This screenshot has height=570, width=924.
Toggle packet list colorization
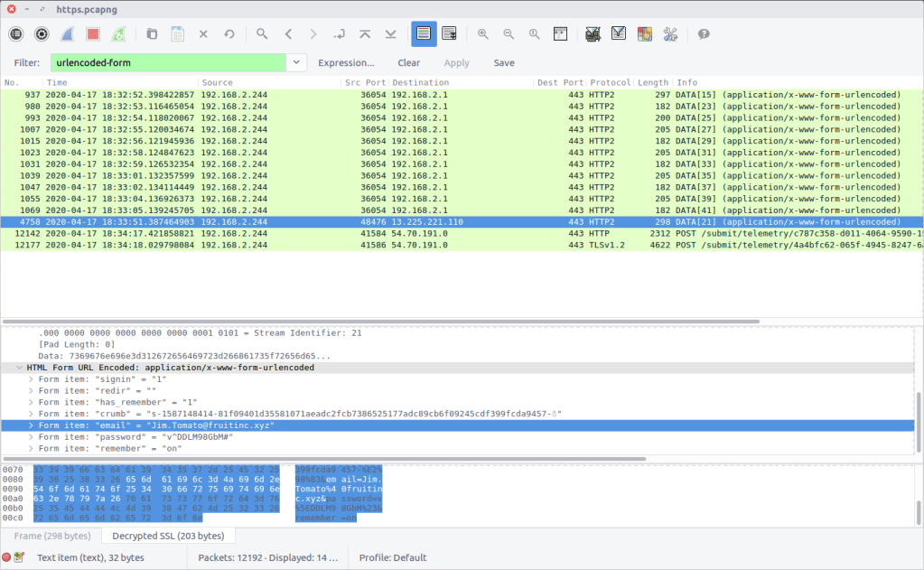pyautogui.click(x=424, y=34)
